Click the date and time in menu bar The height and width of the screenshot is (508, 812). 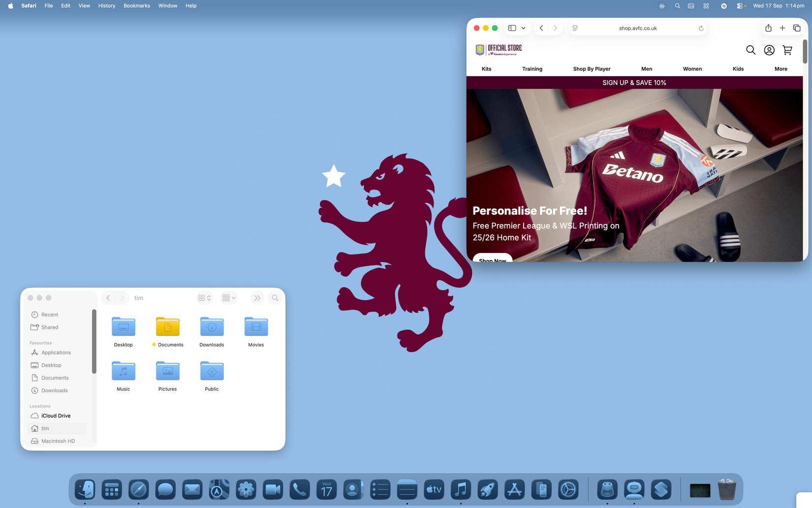click(779, 6)
